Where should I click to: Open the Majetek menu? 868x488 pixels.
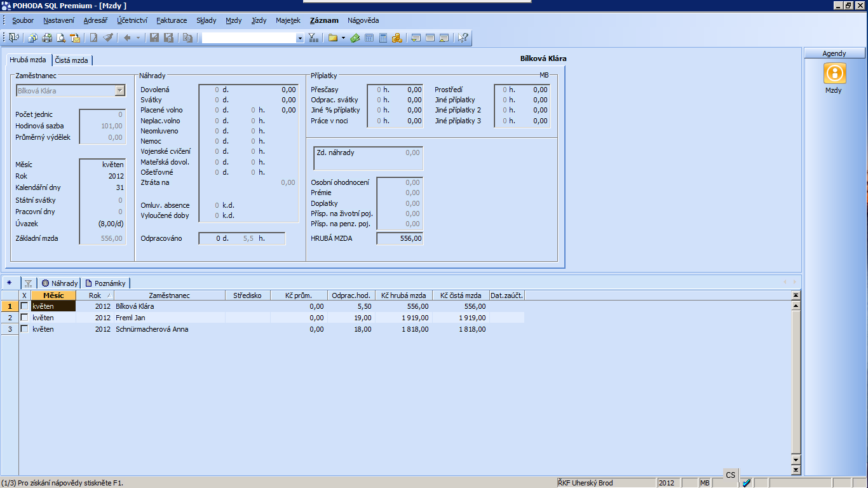coord(288,20)
